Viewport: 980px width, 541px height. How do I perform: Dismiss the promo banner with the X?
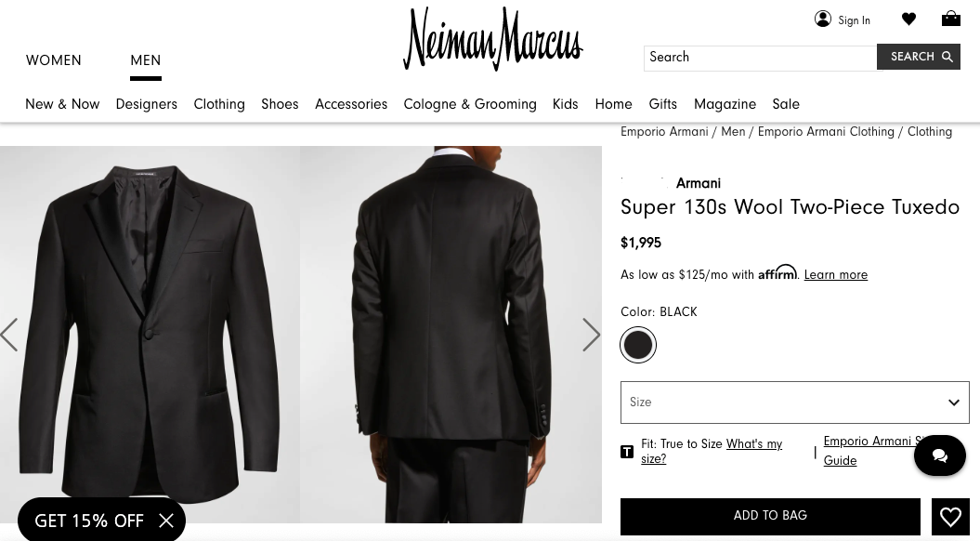[x=166, y=521]
